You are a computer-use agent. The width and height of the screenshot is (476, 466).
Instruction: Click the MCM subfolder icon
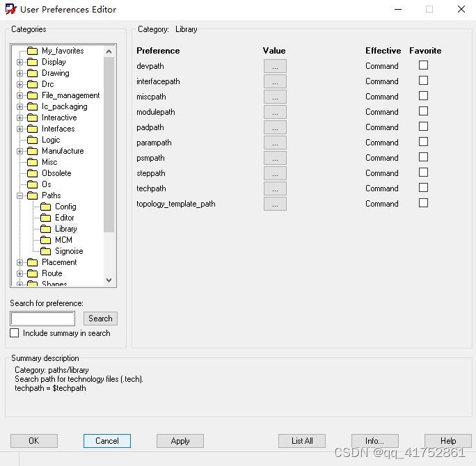(x=45, y=240)
